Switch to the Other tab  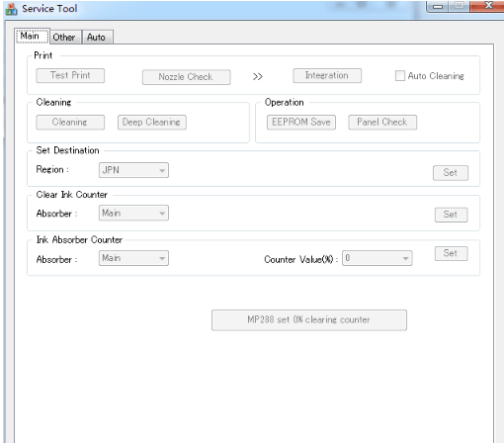64,38
